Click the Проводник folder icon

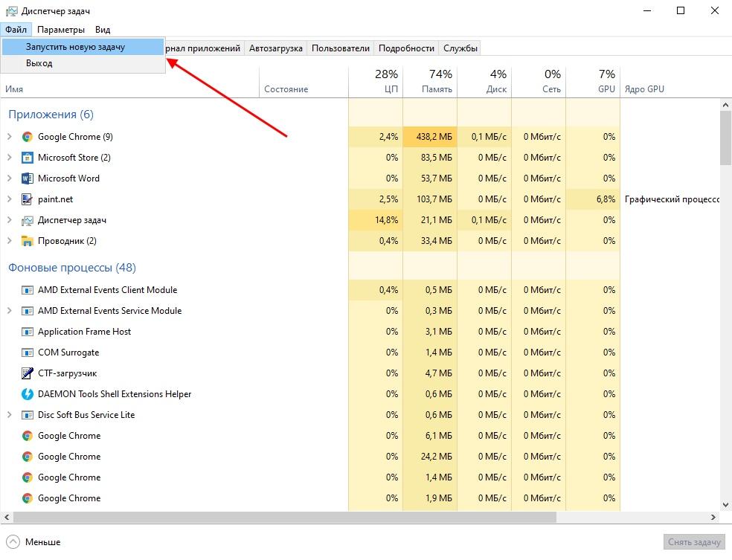coord(28,241)
